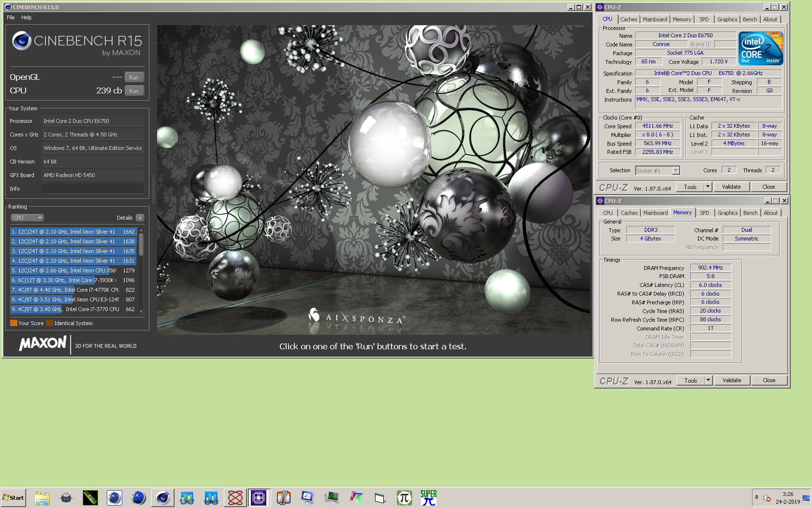Click the Core Speed 4511.66 MHz value

(x=658, y=126)
